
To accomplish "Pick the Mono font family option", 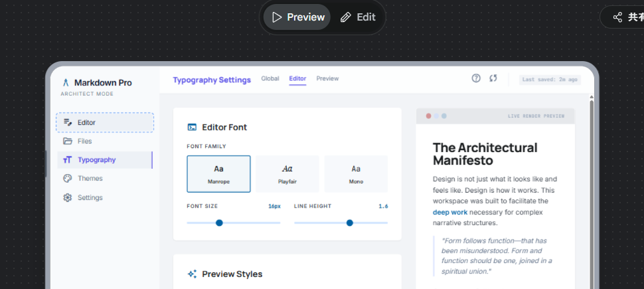I will point(356,174).
